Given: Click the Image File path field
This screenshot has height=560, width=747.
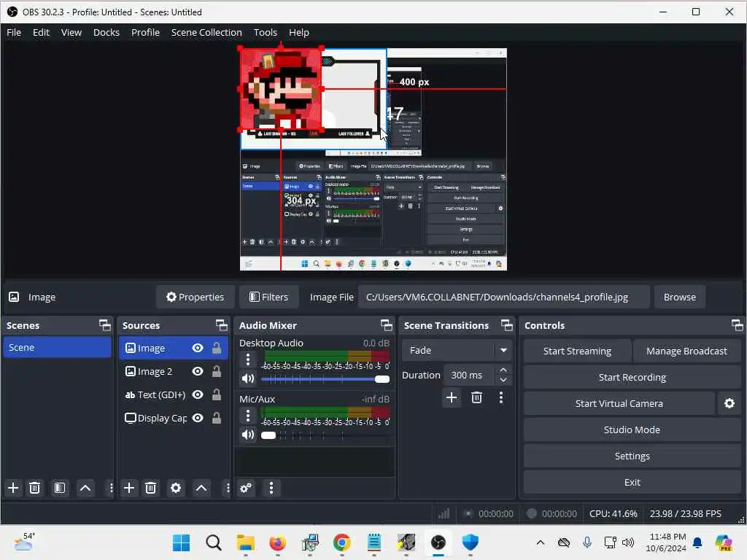Looking at the screenshot, I should 504,297.
